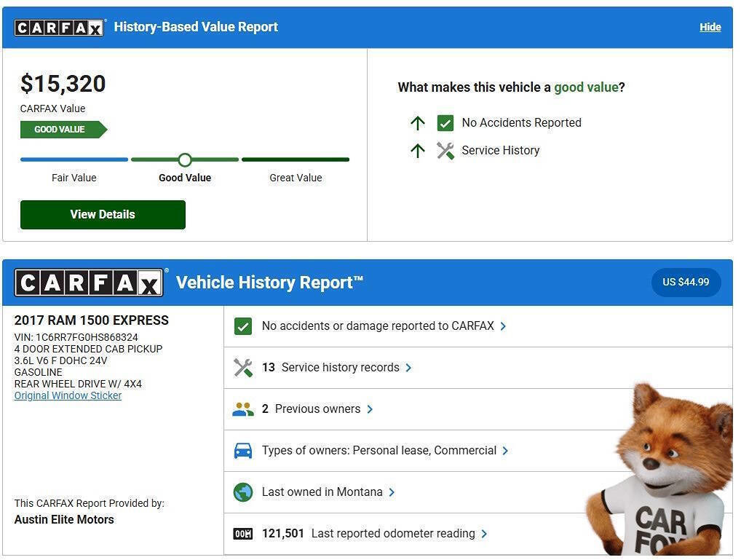Image resolution: width=741 pixels, height=560 pixels.
Task: Click the blue car types-of-owners icon
Action: coord(243,450)
